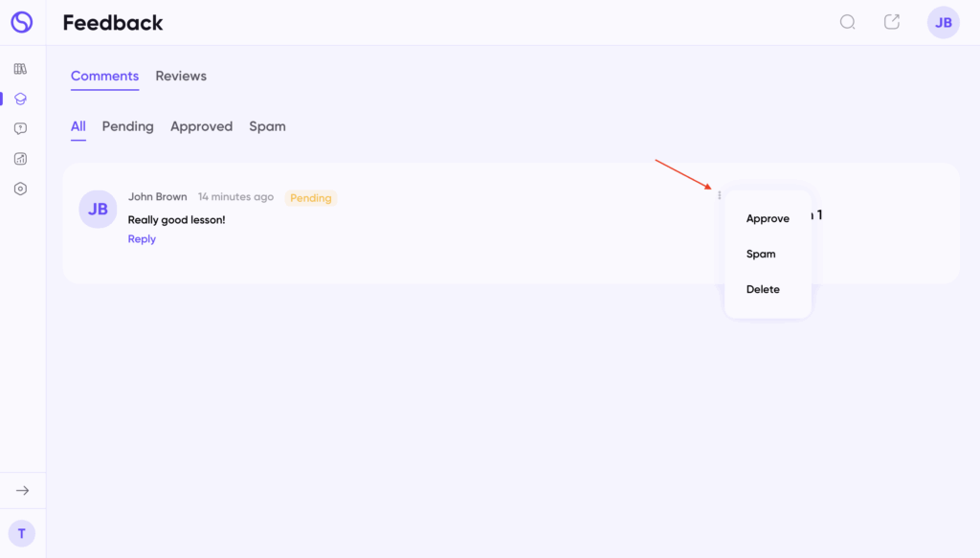
Task: Click the Reply link under the comment
Action: (x=142, y=239)
